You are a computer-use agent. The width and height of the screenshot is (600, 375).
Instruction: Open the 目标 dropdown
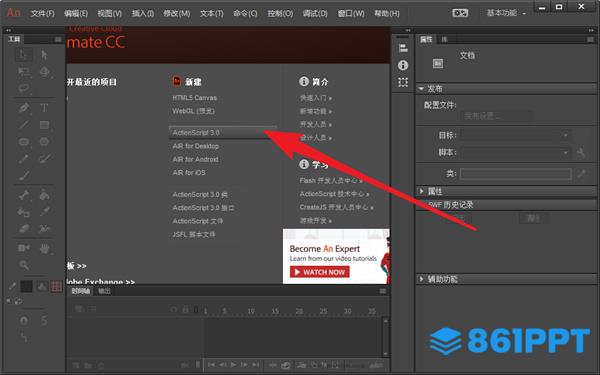[515, 135]
